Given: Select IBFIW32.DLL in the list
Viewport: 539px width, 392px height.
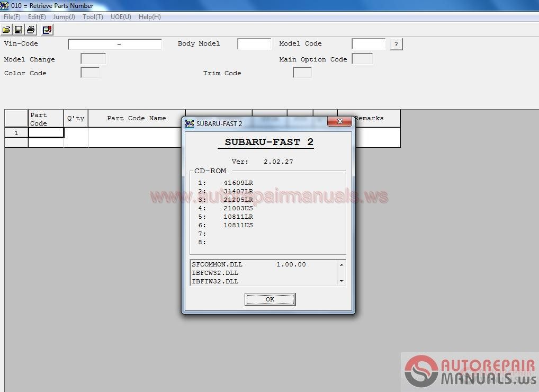Looking at the screenshot, I should pyautogui.click(x=215, y=281).
